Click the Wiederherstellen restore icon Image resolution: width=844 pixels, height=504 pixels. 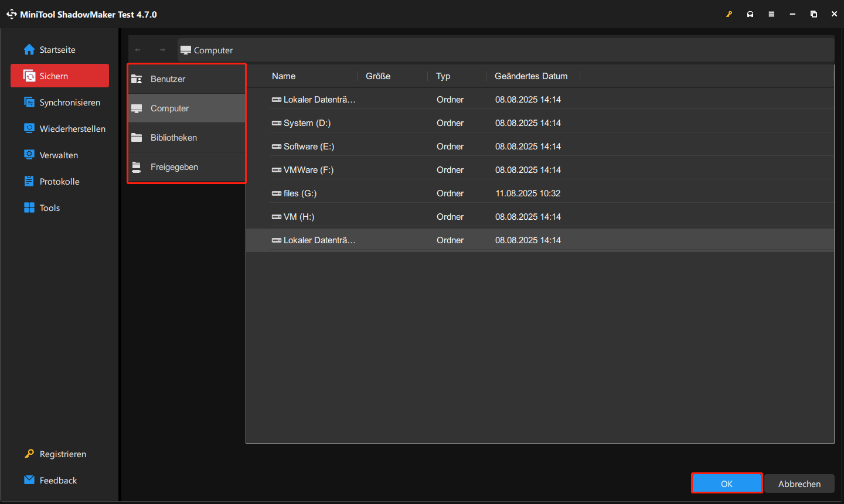[x=29, y=128]
